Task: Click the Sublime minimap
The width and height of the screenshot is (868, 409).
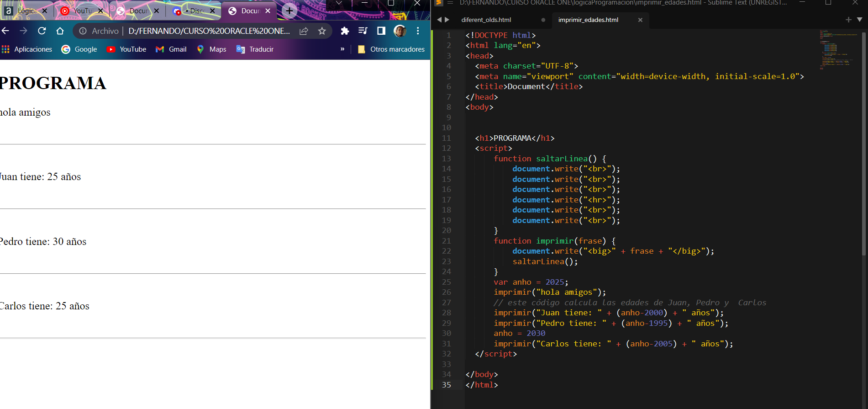Action: click(x=838, y=49)
